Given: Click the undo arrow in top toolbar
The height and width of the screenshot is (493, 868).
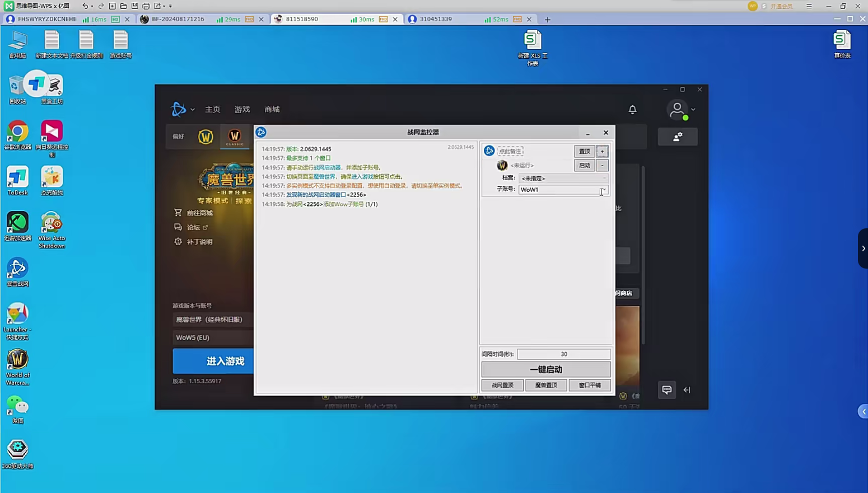Looking at the screenshot, I should [85, 6].
